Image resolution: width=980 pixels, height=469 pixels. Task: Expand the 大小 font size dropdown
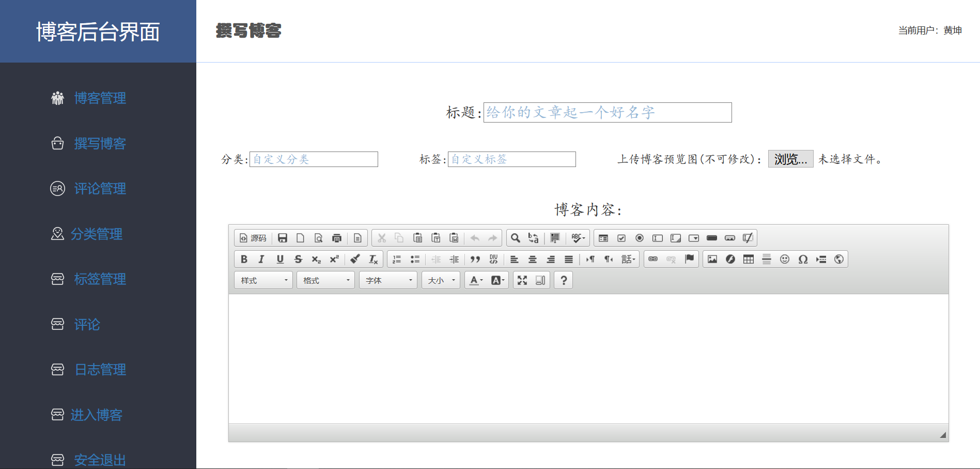440,280
